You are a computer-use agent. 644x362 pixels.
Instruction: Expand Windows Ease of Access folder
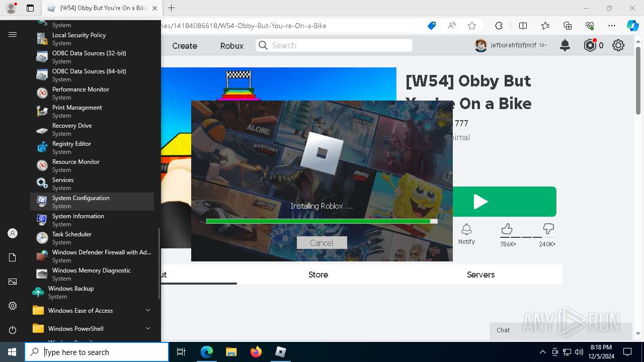[92, 310]
